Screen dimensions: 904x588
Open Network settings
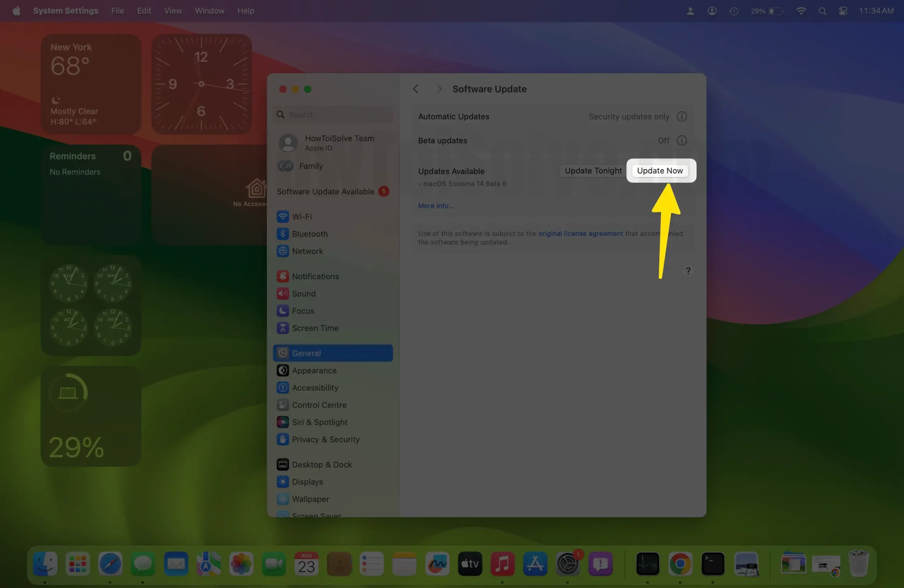tap(333, 251)
